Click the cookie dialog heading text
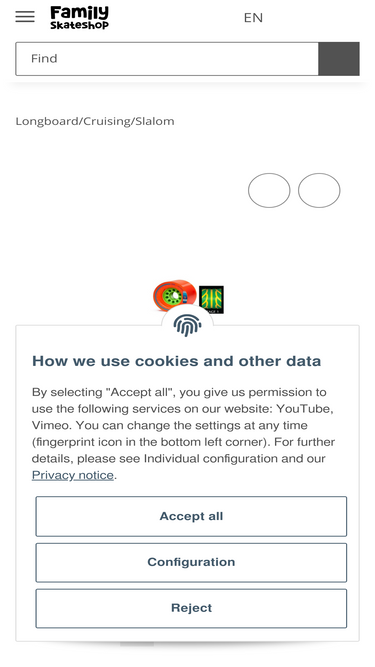This screenshot has height=667, width=375. [x=176, y=361]
